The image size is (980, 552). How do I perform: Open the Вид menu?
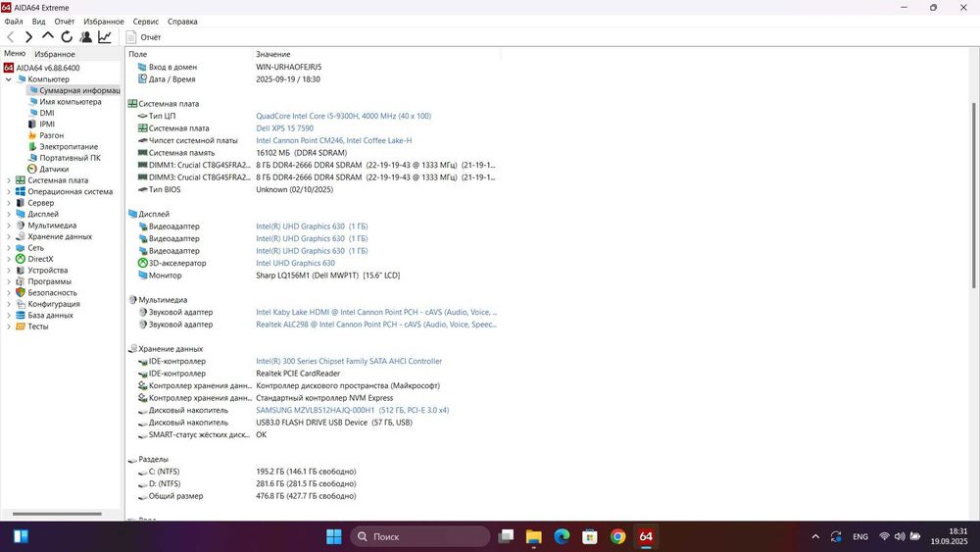[x=39, y=22]
